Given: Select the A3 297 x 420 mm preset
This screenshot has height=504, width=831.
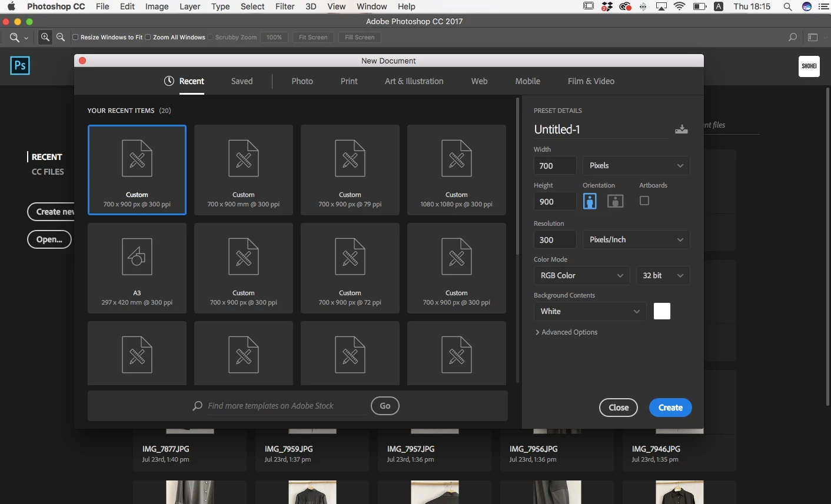Looking at the screenshot, I should (x=137, y=268).
